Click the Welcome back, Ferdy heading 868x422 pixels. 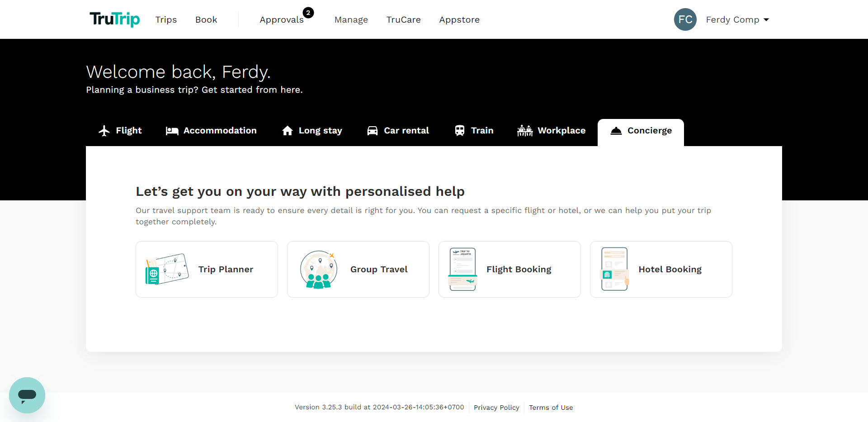[178, 72]
